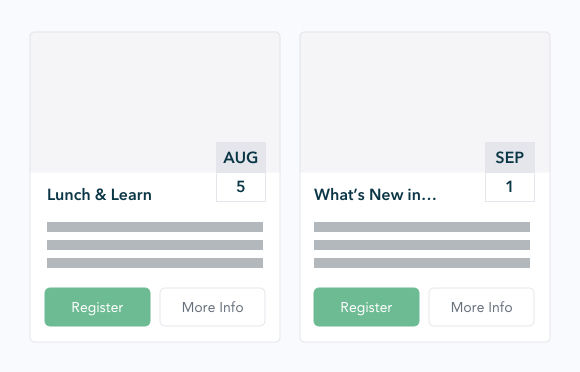This screenshot has height=372, width=580.
Task: Open More Info for What's New in event
Action: [x=481, y=307]
